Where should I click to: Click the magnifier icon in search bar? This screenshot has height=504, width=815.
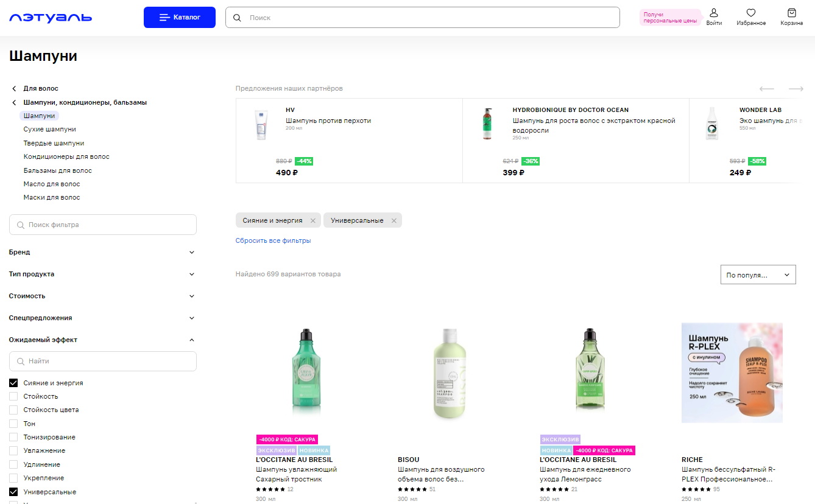237,18
